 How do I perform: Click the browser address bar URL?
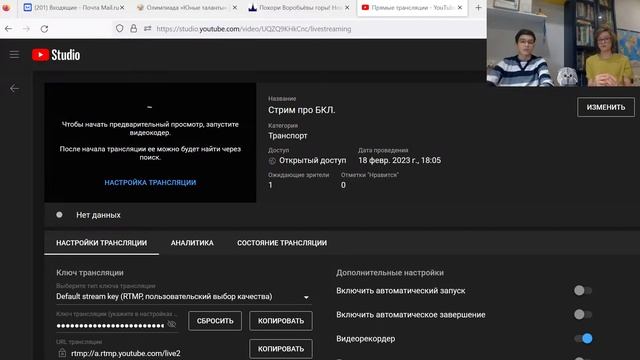pos(253,29)
